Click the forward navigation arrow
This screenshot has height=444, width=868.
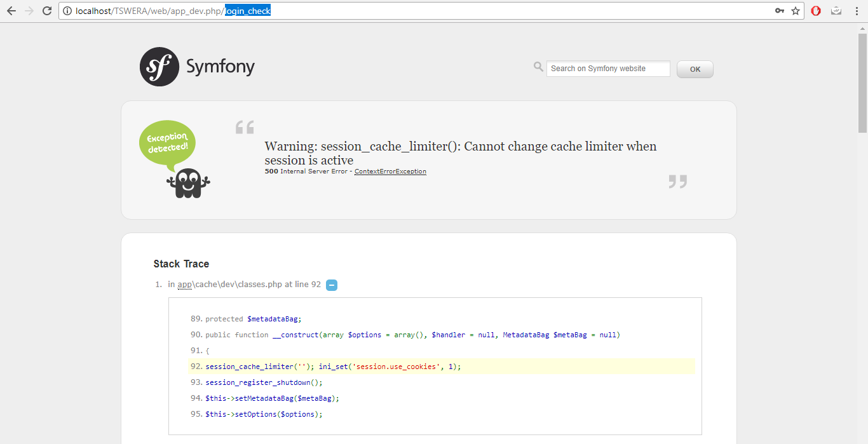(x=28, y=10)
